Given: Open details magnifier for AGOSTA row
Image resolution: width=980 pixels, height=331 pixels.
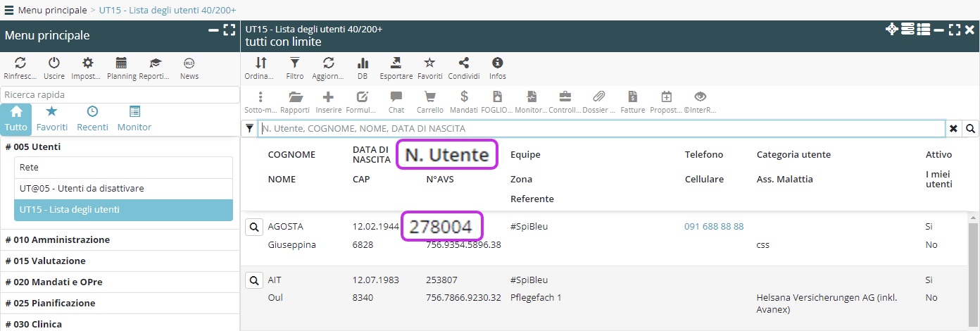Looking at the screenshot, I should click(x=253, y=227).
